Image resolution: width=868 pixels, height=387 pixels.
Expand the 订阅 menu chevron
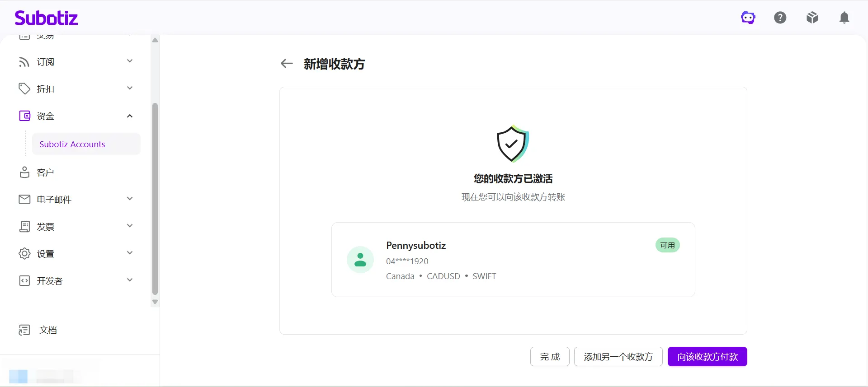point(130,61)
